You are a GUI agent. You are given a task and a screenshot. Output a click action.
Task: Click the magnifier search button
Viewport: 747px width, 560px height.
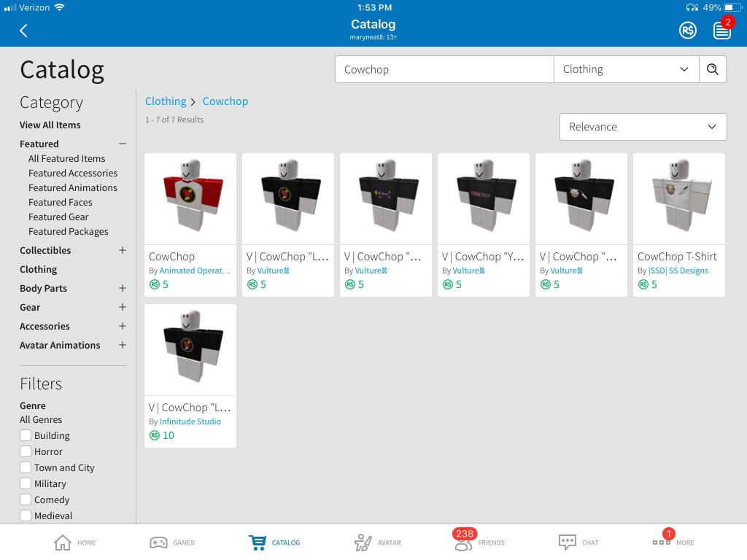coord(712,69)
